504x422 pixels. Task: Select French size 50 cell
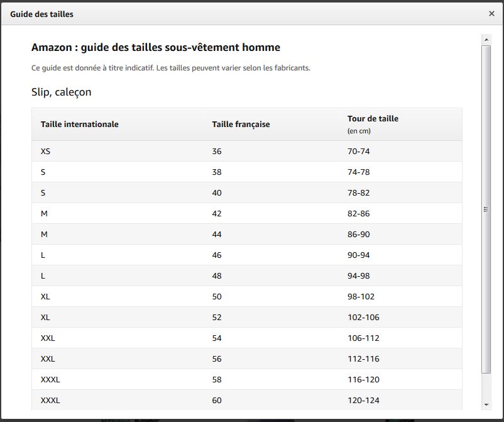[217, 297]
